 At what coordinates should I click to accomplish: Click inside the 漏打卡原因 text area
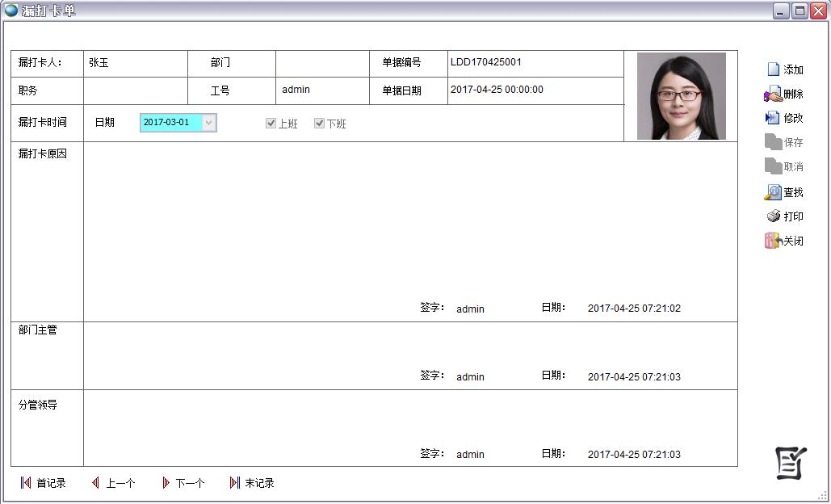404,218
